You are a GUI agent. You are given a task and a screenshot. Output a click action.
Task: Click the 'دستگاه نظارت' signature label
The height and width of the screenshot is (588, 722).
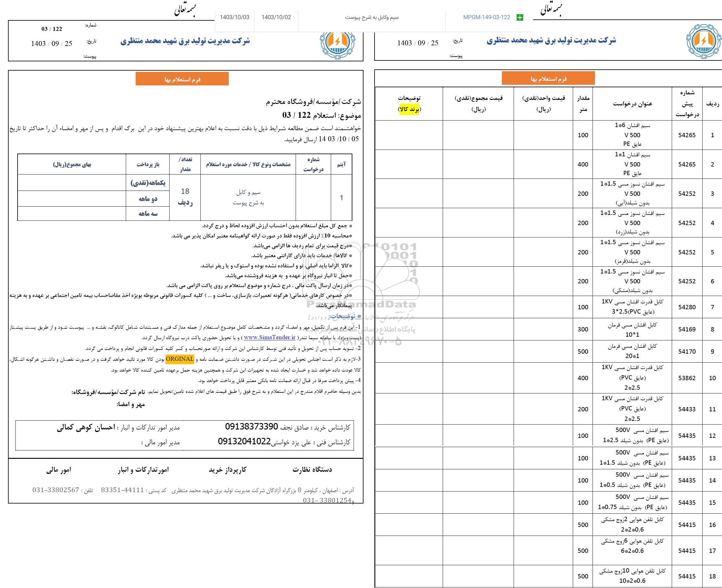312,470
